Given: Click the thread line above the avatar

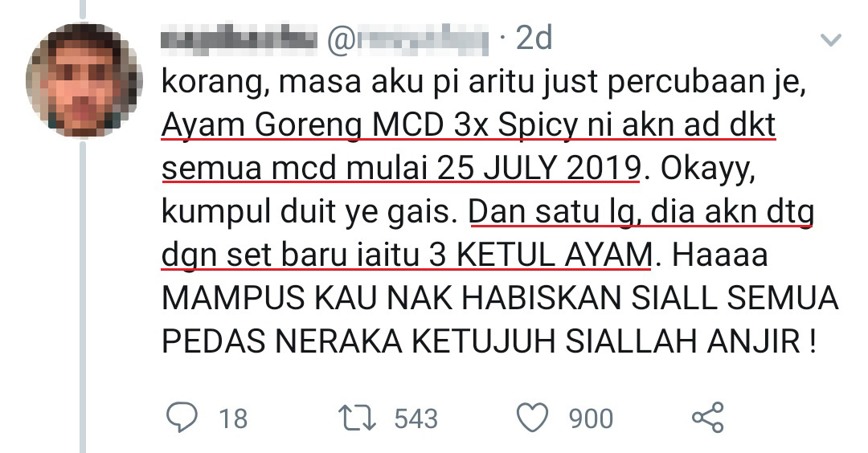Looking at the screenshot, I should 84,10.
